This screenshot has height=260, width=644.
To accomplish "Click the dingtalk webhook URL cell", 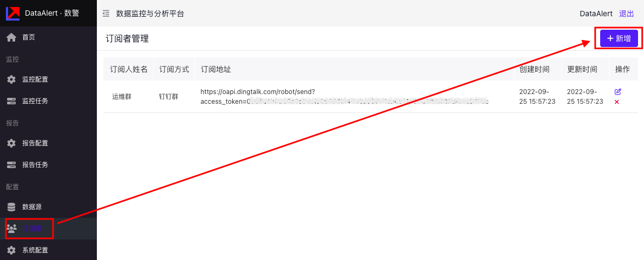I will click(x=344, y=97).
